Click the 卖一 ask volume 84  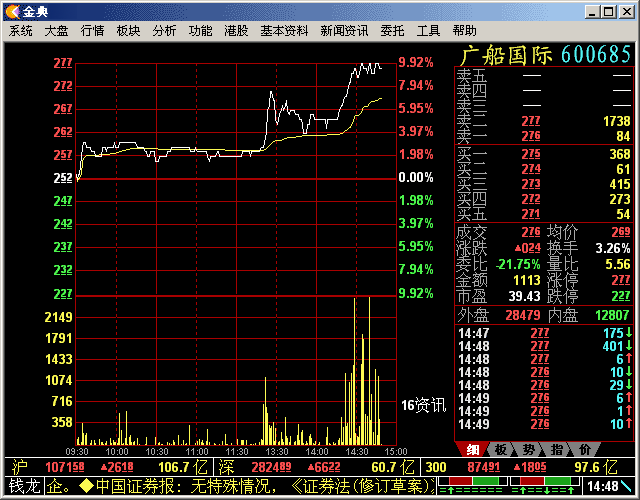pos(623,136)
